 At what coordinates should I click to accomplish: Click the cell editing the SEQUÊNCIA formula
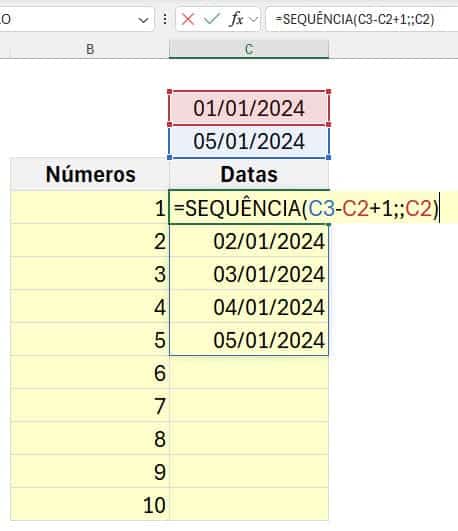click(249, 207)
